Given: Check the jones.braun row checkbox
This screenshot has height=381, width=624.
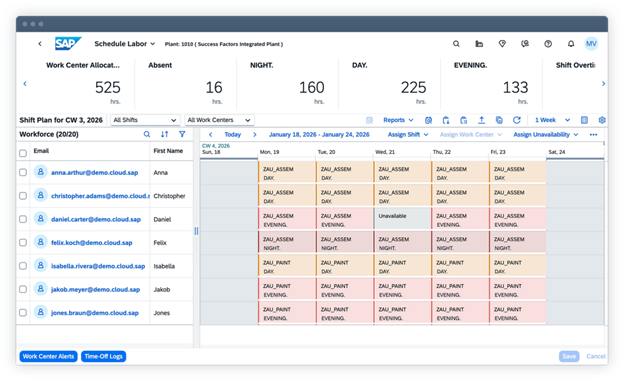Looking at the screenshot, I should (x=23, y=313).
